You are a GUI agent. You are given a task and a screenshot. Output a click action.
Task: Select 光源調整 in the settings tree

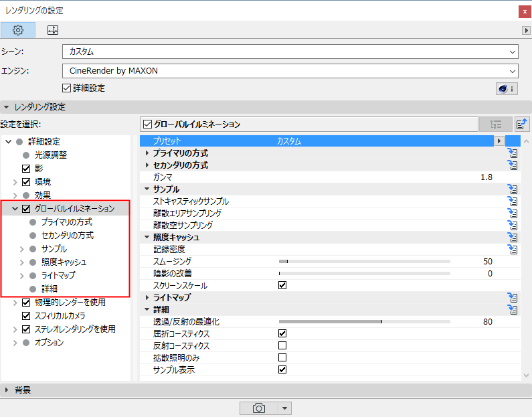[51, 155]
